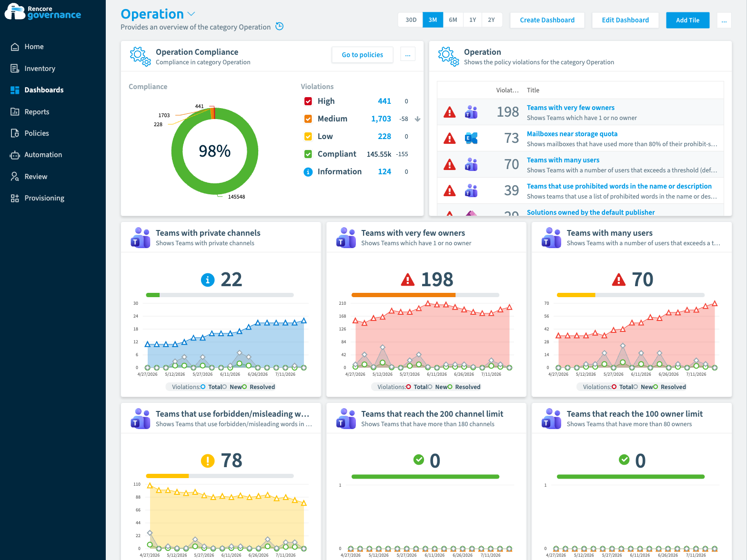Click the red warning icon for Mailboxes row
The image size is (747, 560).
point(449,139)
